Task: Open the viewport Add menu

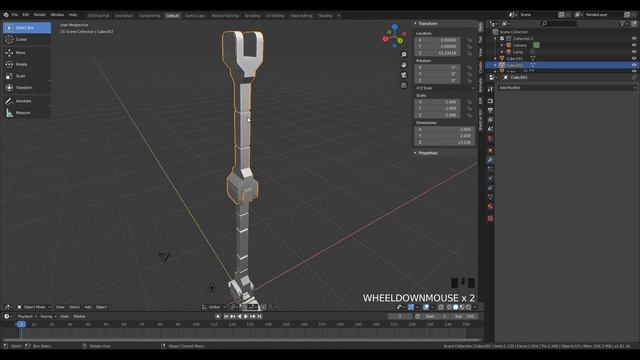Action: (88, 307)
